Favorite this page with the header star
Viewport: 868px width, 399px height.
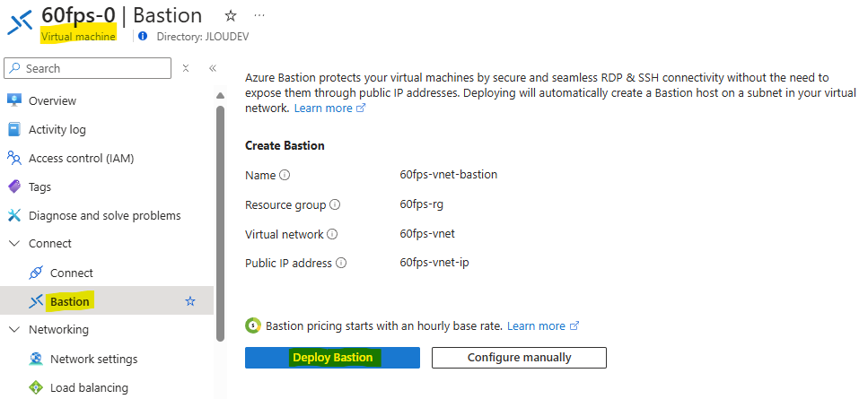[231, 15]
